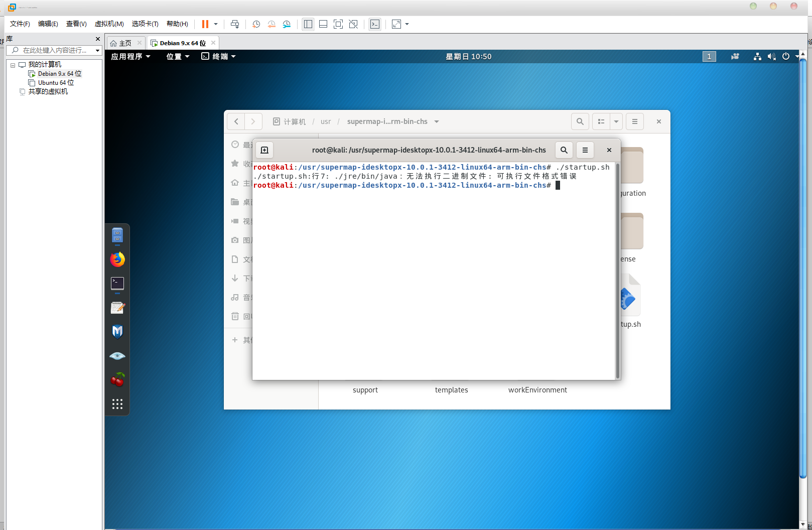Click the eye icon in the dock
Image resolution: width=812 pixels, height=530 pixels.
[117, 356]
